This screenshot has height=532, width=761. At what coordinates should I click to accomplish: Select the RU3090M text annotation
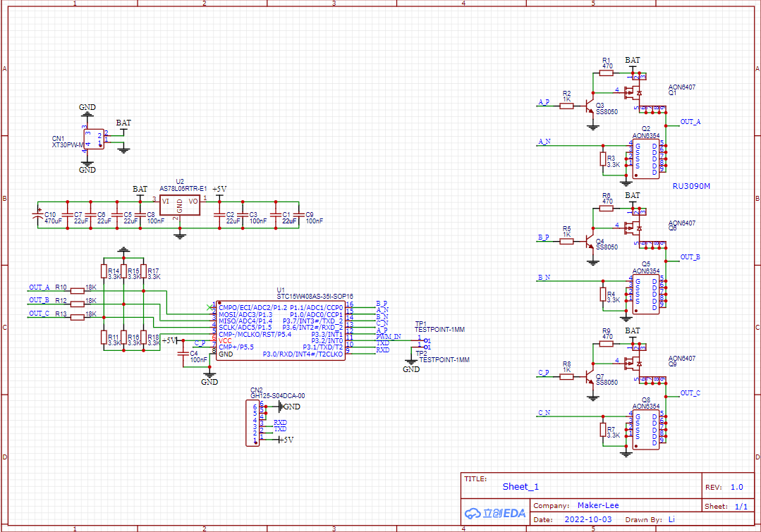click(691, 187)
